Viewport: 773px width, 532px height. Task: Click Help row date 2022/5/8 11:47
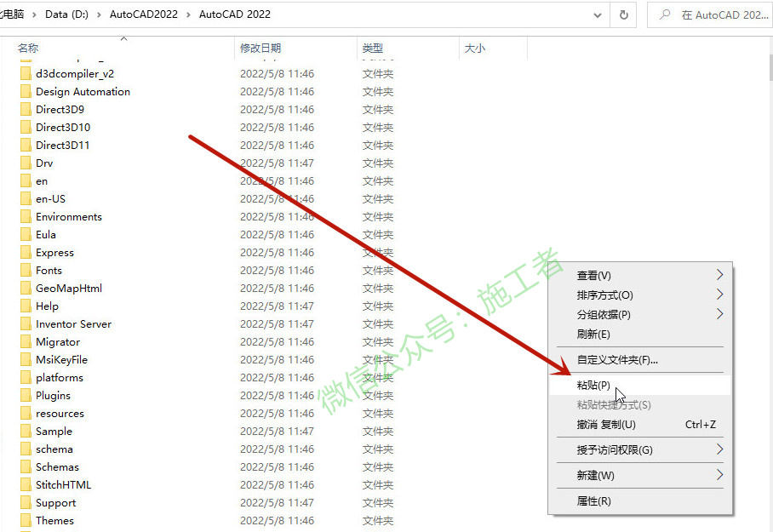coord(277,306)
